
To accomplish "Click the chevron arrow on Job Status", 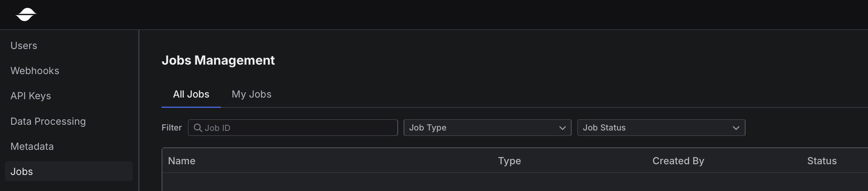I will click(736, 128).
